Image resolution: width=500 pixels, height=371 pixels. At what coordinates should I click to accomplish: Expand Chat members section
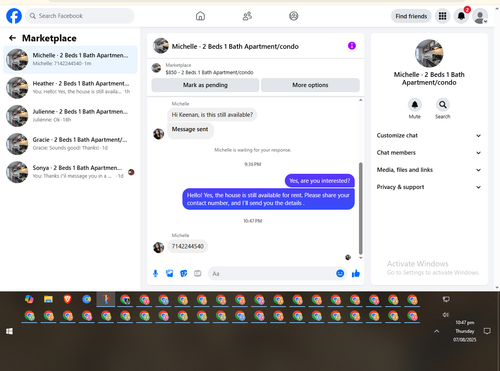[x=429, y=153]
